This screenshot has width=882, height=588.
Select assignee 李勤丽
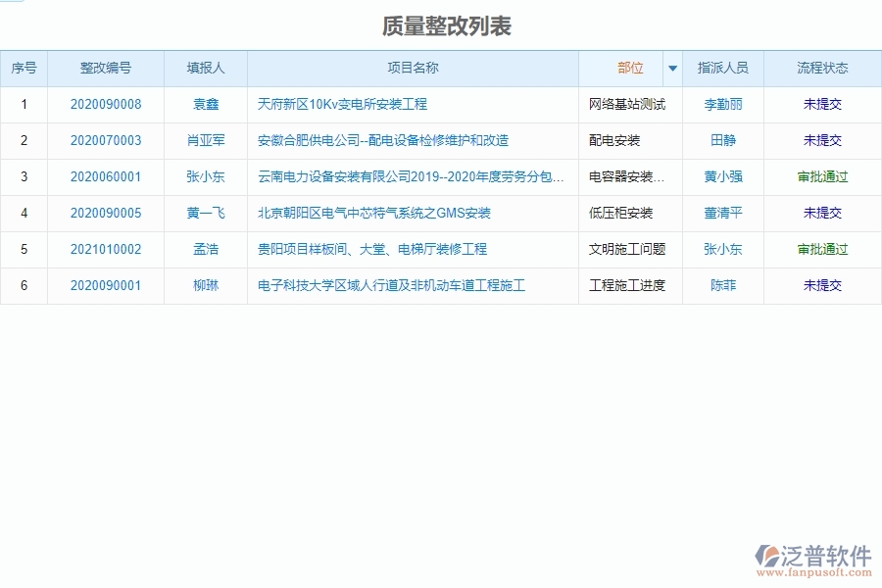click(721, 104)
